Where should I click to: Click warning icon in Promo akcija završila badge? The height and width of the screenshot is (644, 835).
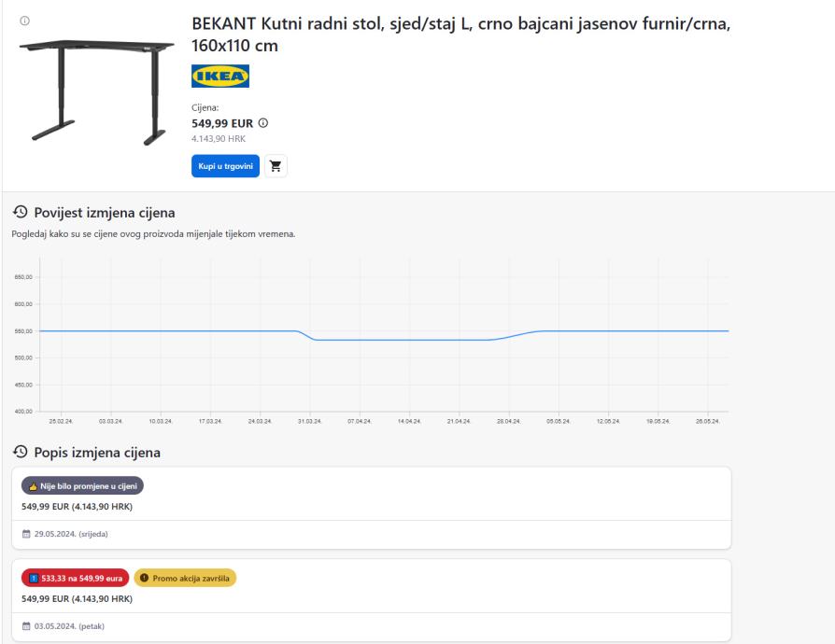(145, 578)
